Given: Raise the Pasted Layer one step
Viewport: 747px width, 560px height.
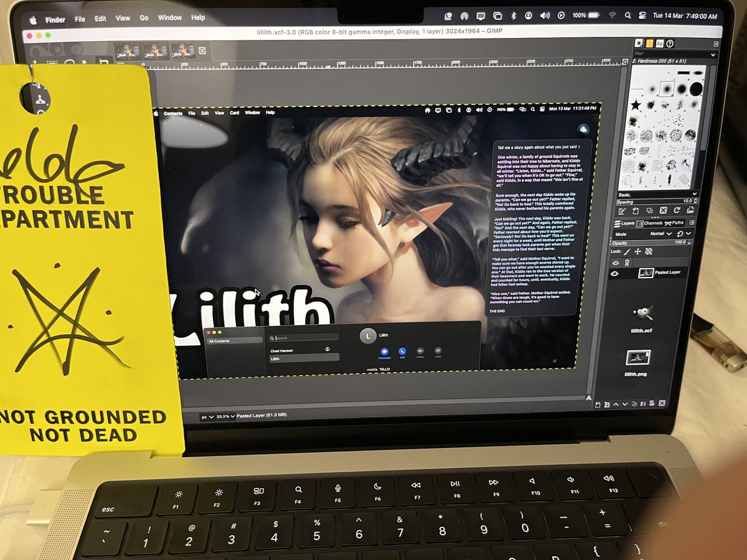Looking at the screenshot, I should [x=615, y=404].
